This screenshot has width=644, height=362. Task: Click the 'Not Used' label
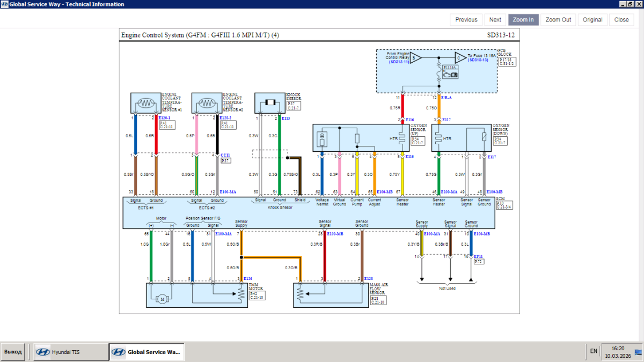[447, 289]
